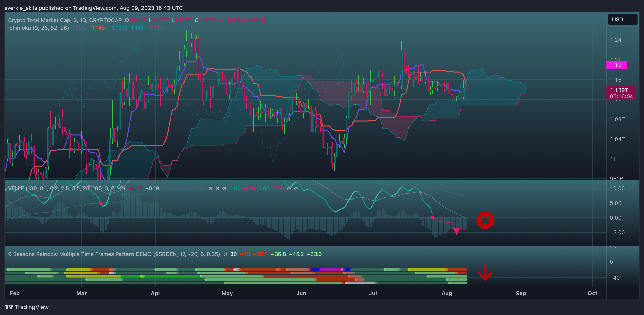Click the Crypto Total Market Cap title
Viewport: 644px width, 315px height.
click(x=65, y=20)
